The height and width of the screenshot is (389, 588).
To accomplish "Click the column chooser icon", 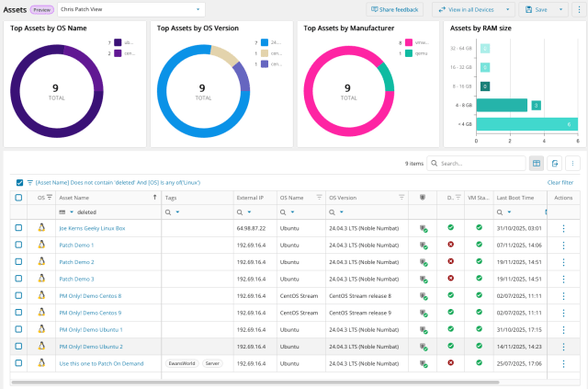I will [537, 163].
